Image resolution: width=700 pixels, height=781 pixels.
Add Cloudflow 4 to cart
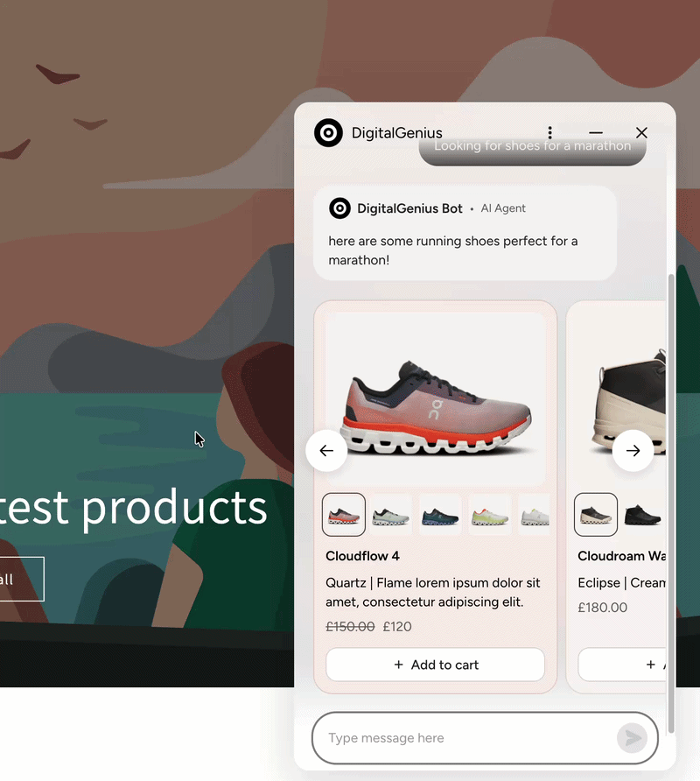coord(435,665)
